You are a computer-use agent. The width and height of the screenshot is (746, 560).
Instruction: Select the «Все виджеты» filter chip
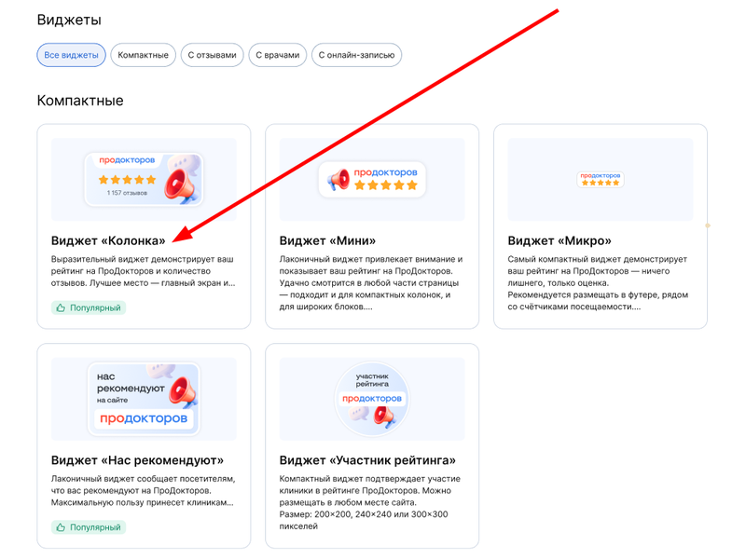point(72,55)
